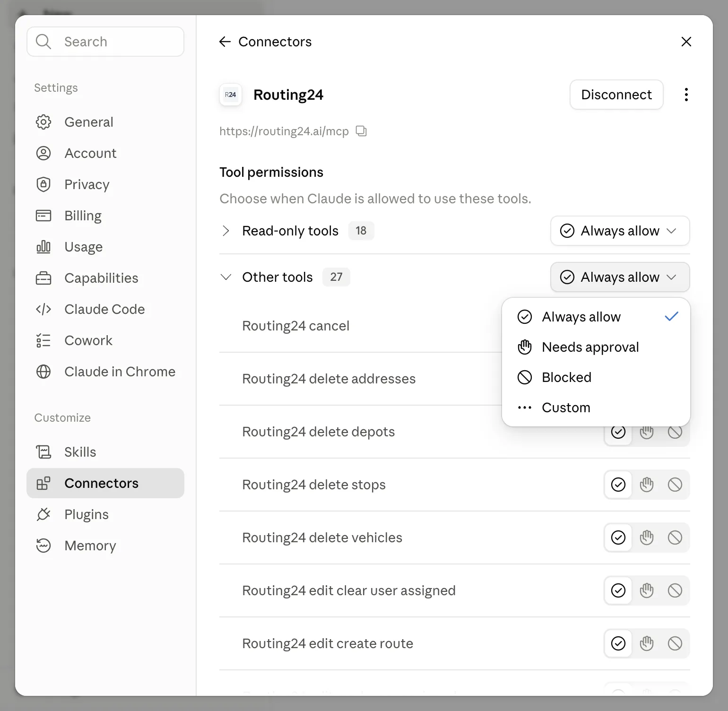Open Billing settings
This screenshot has width=728, height=711.
(x=105, y=216)
